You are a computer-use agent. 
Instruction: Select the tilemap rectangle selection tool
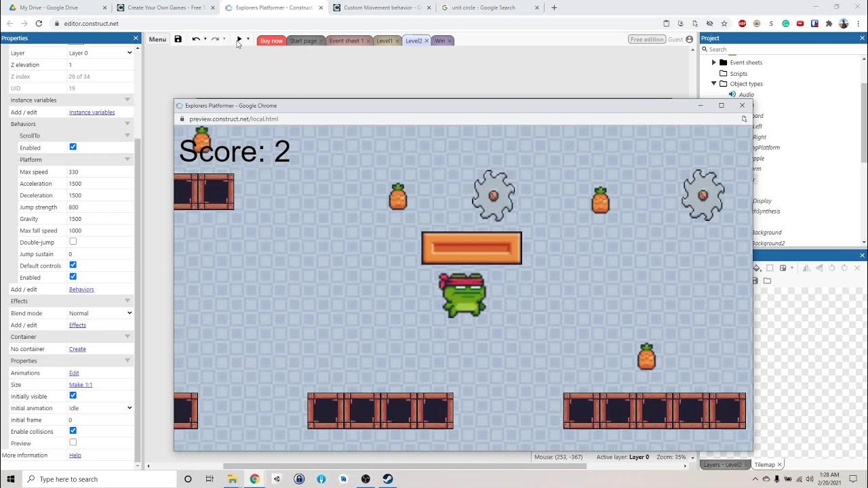pos(770,268)
